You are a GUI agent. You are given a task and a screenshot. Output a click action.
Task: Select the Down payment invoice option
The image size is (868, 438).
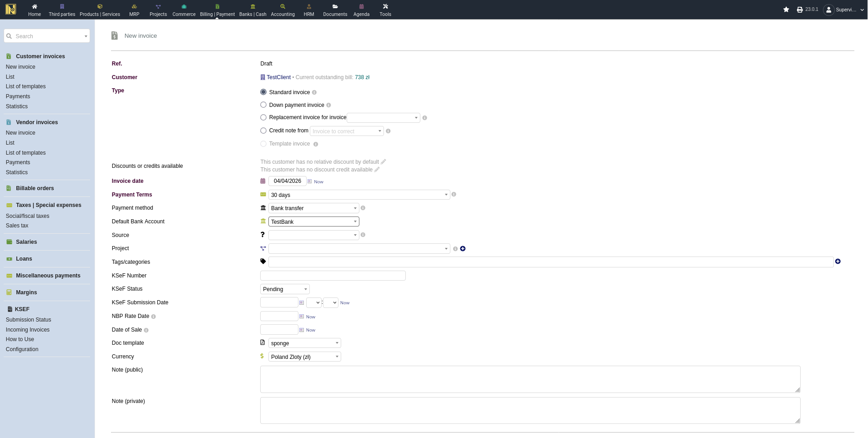point(263,105)
